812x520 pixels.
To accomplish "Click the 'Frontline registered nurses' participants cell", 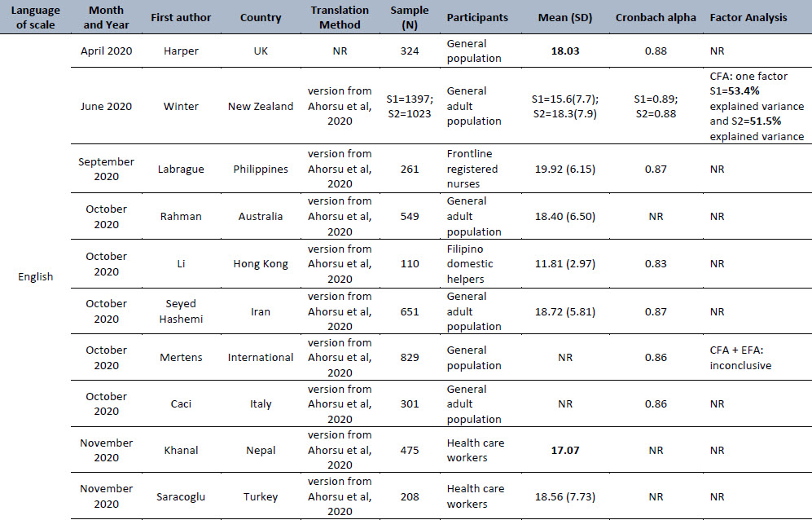I will coord(472,169).
